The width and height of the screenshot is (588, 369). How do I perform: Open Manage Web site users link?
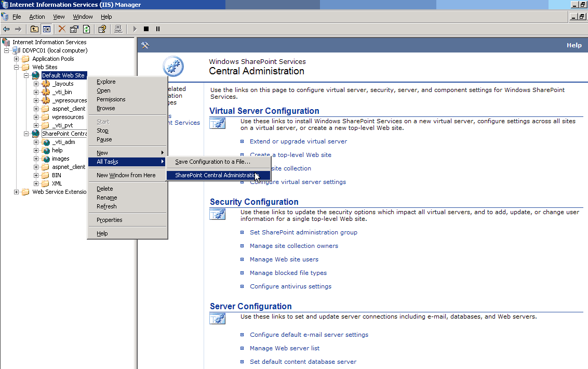(x=284, y=259)
